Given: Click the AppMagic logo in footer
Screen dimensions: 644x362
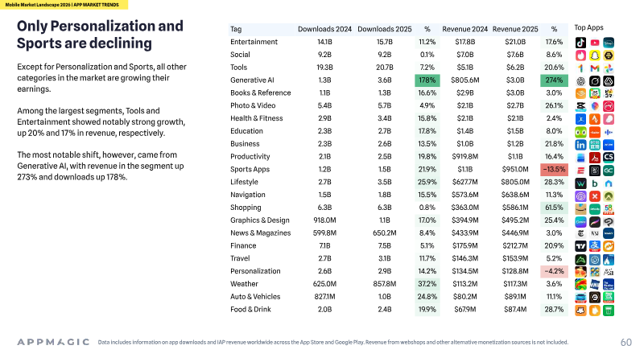Looking at the screenshot, I should (53, 342).
